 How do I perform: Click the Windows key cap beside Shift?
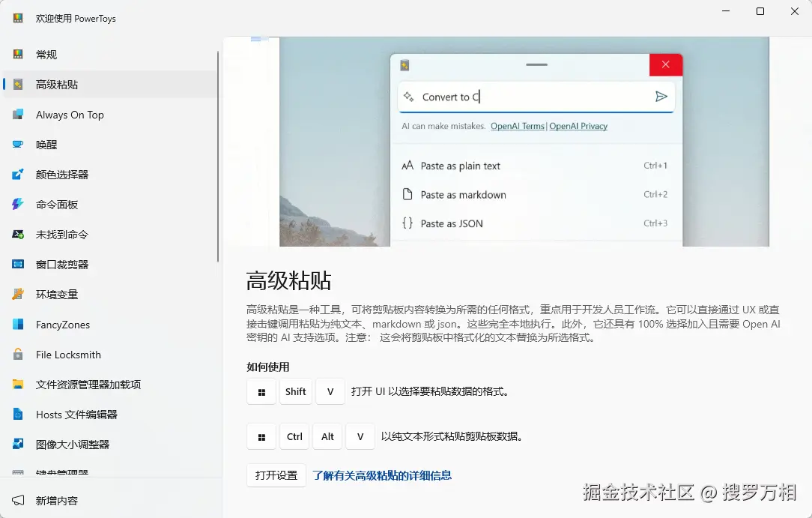click(x=261, y=391)
